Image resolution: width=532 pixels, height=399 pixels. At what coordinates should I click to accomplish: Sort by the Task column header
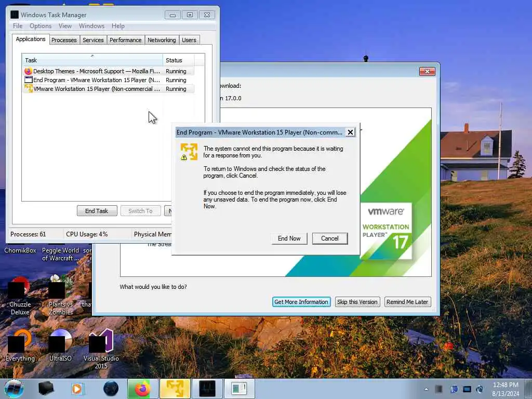[92, 60]
